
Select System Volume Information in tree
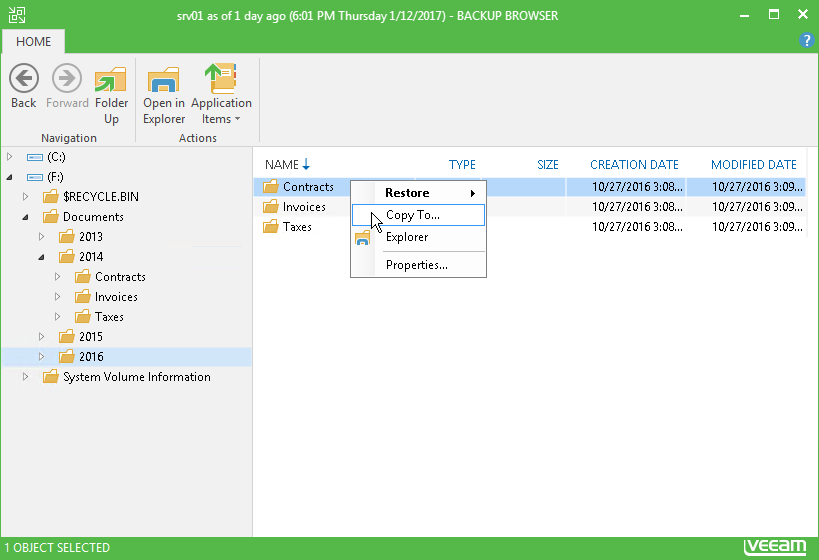click(x=137, y=377)
